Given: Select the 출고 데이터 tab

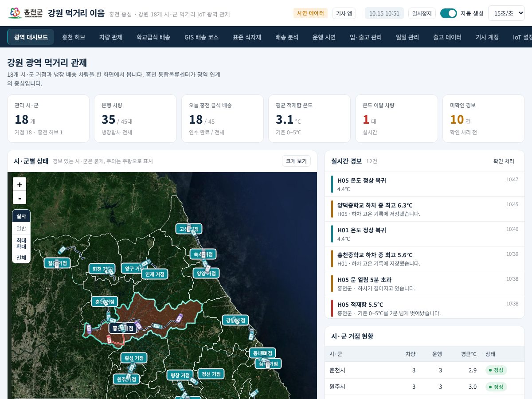Looking at the screenshot, I should pos(447,37).
